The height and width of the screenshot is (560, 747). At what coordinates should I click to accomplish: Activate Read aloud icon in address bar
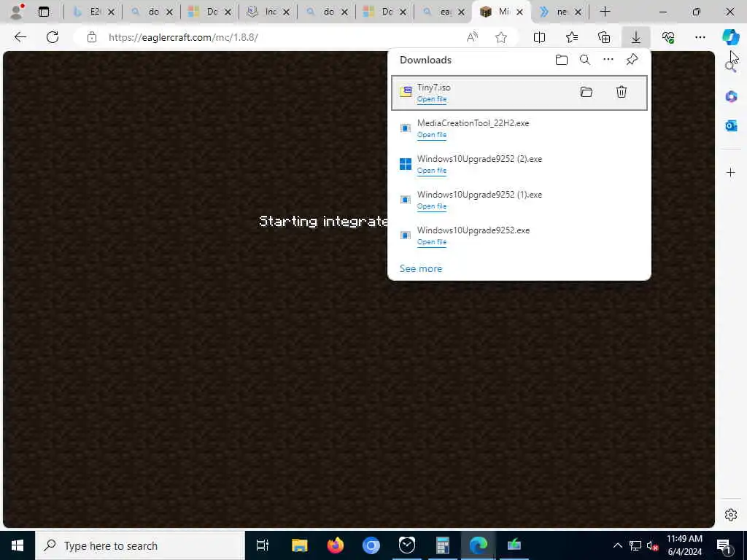coord(472,37)
